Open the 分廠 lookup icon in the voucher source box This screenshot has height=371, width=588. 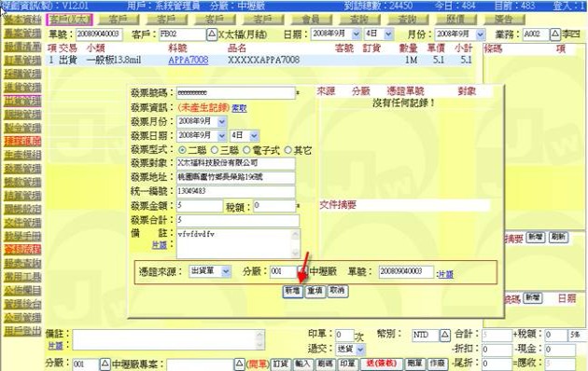301,271
